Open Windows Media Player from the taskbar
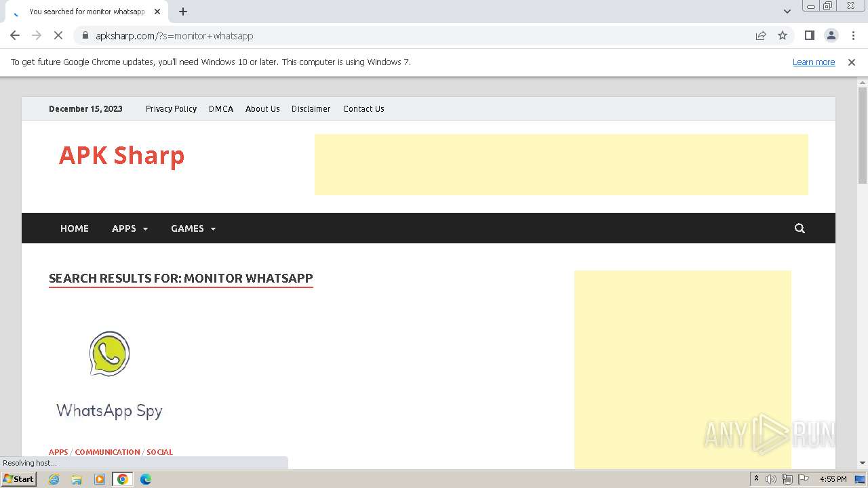Viewport: 868px width, 488px height. pyautogui.click(x=100, y=479)
